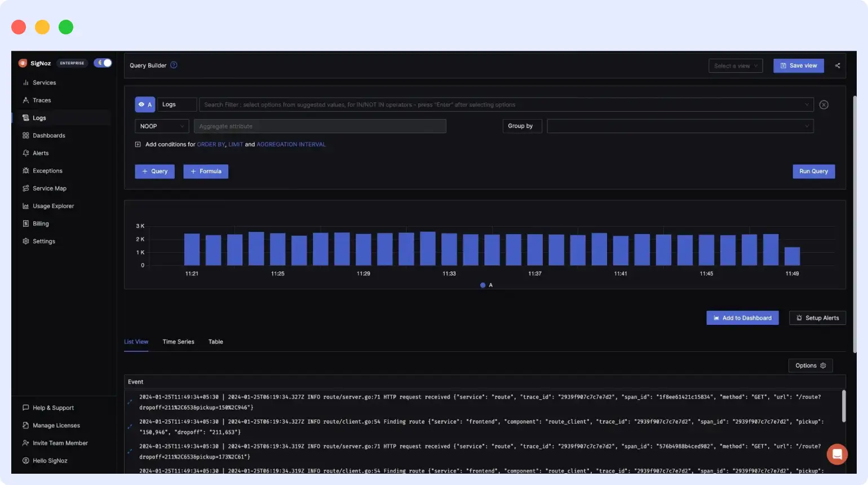Open the Group by attribute dropdown
The width and height of the screenshot is (868, 485).
point(680,126)
